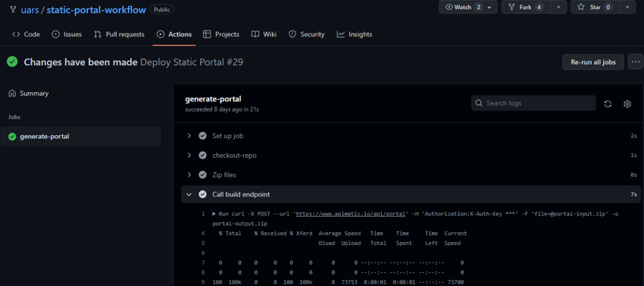Click the checkout-repo status check icon
The width and height of the screenshot is (644, 286).
(x=202, y=156)
